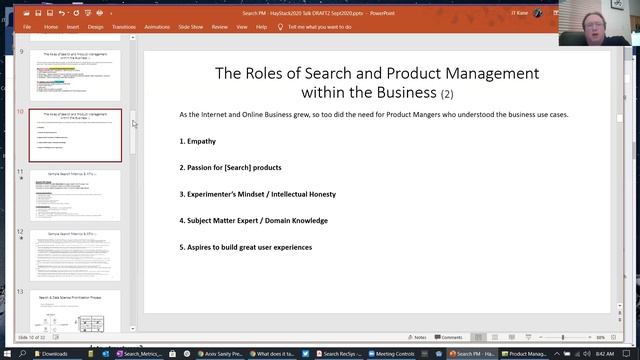Click the animation star under slide number 11
640x360 pixels.
[21, 178]
